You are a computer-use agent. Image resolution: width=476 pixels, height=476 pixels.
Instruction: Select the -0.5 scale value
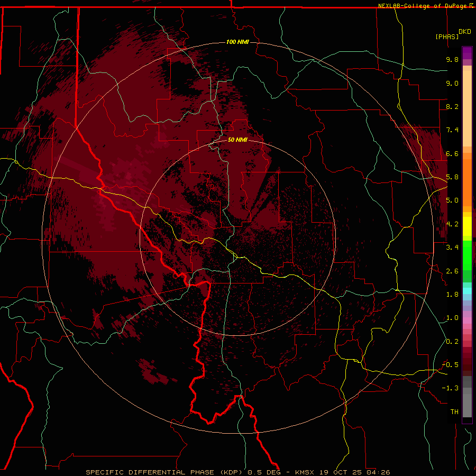coord(450,365)
